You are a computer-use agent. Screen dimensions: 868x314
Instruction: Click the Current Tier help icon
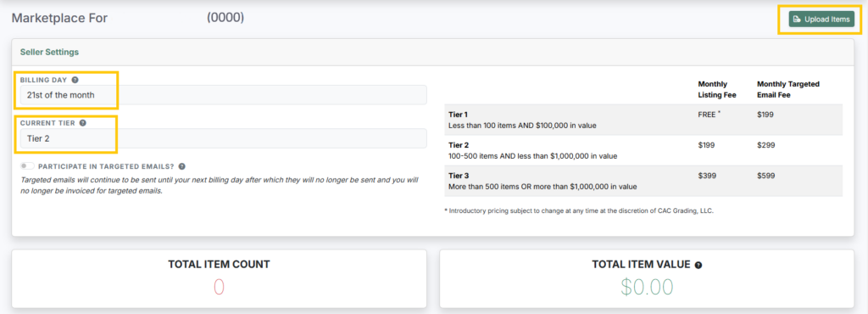click(82, 123)
